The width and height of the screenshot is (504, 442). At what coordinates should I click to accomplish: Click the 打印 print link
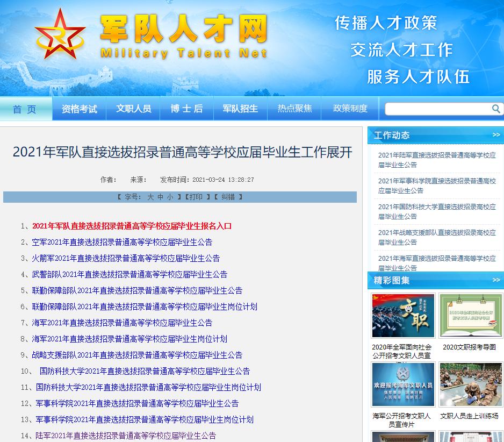point(196,197)
